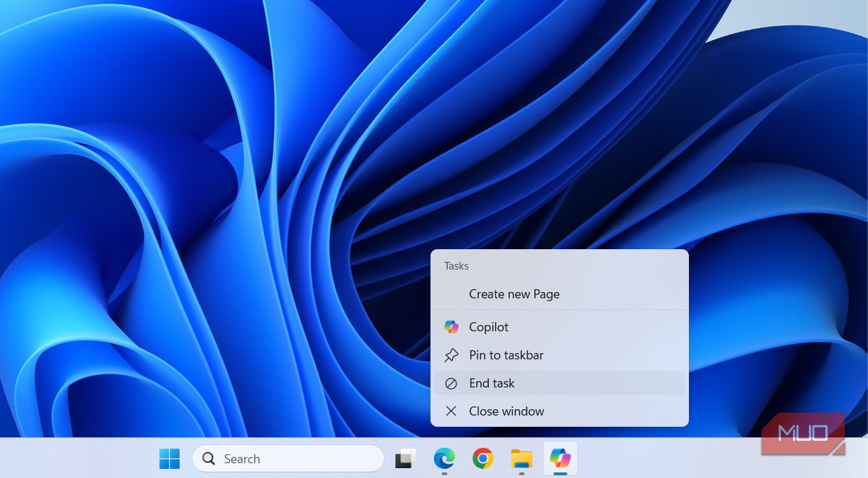Launch Microsoft Edge from the taskbar
Image resolution: width=868 pixels, height=478 pixels.
coord(444,459)
